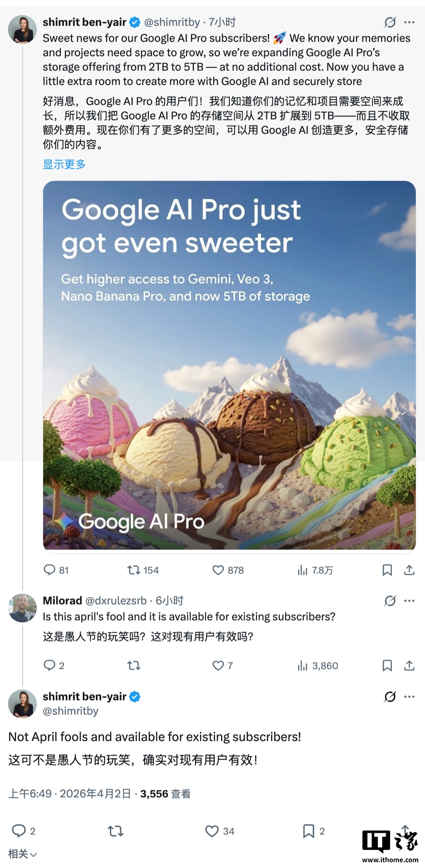This screenshot has width=425, height=868.
Task: Bookmark the final reply with 2 bookmarks
Action: (x=308, y=831)
